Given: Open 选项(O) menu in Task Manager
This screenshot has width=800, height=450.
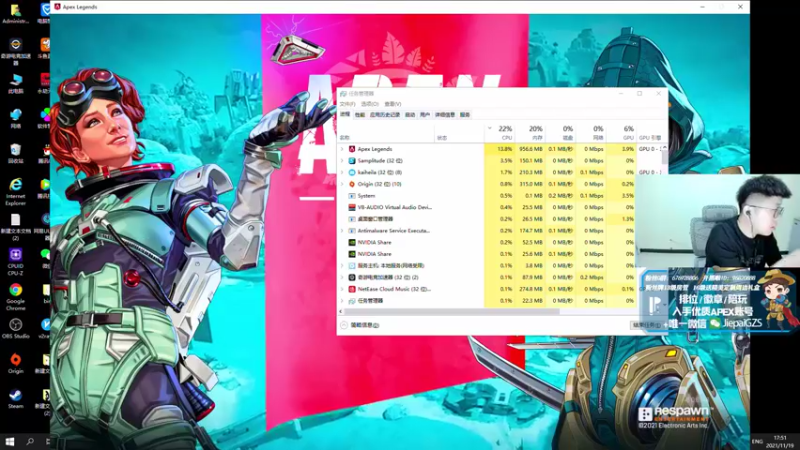Looking at the screenshot, I should pos(370,104).
